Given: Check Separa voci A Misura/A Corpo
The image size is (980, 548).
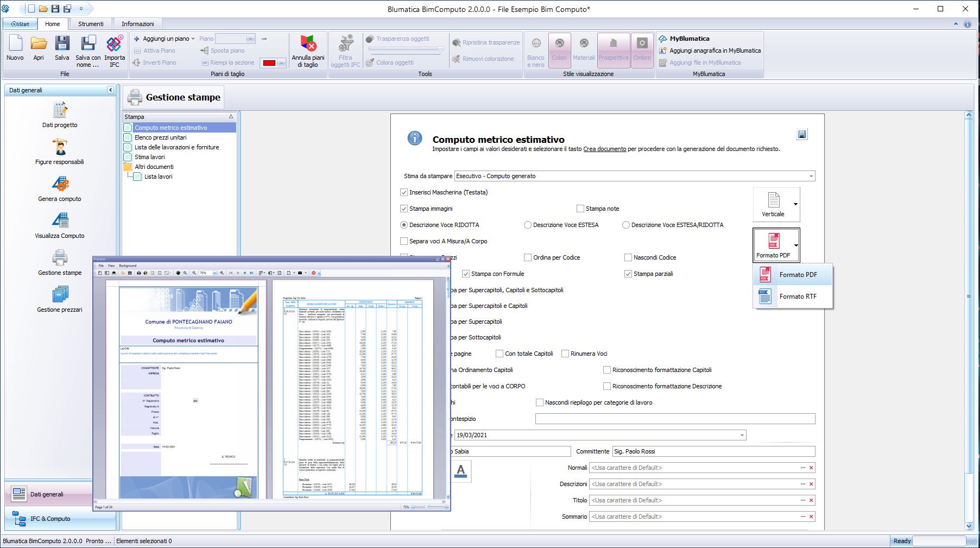Looking at the screenshot, I should pos(404,241).
